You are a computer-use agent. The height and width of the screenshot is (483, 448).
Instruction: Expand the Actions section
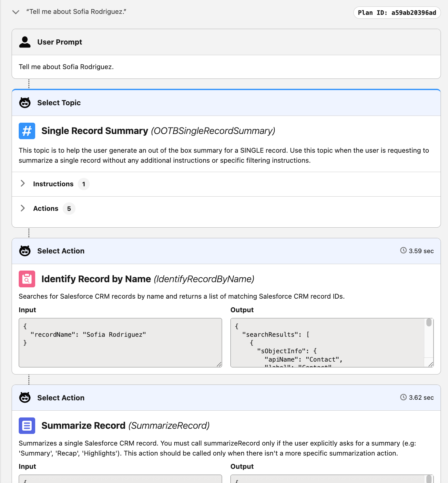23,208
